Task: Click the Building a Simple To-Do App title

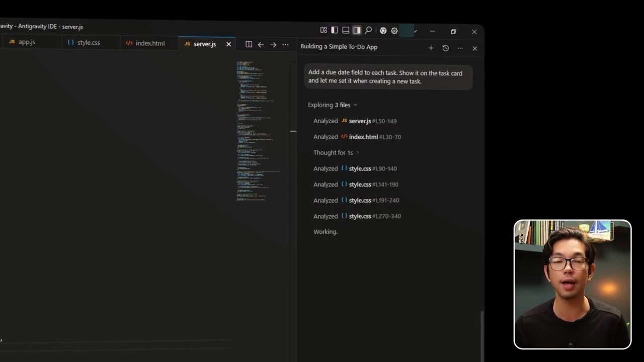Action: click(339, 47)
